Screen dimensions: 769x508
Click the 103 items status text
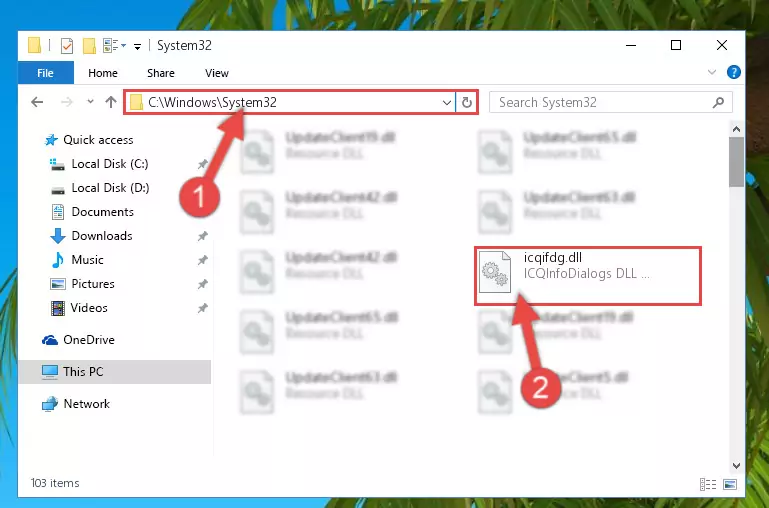pos(55,483)
